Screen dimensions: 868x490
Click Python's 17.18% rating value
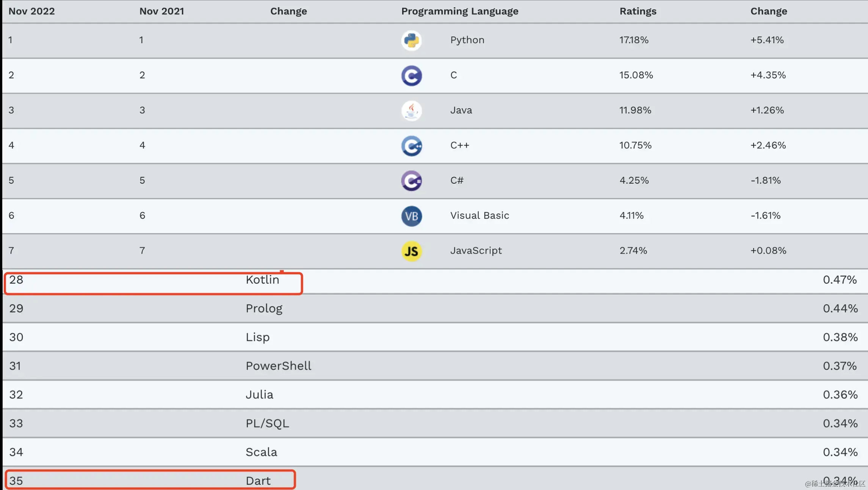pyautogui.click(x=634, y=40)
